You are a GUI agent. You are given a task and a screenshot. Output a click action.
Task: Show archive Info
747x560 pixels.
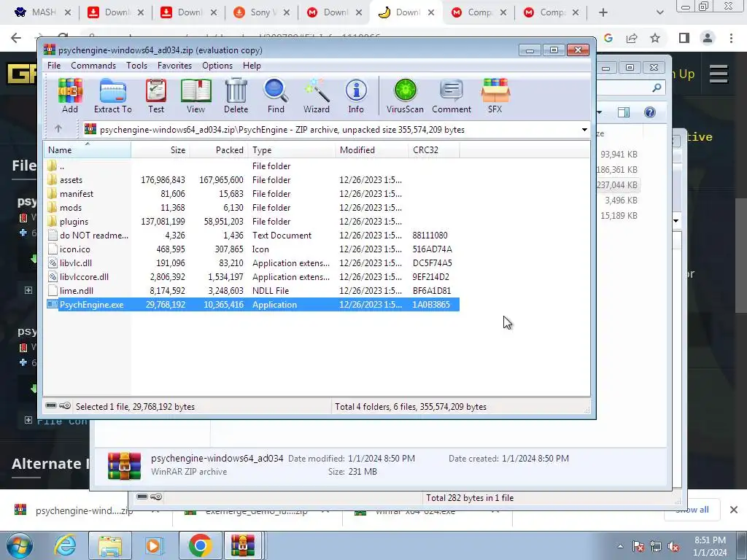pos(356,96)
